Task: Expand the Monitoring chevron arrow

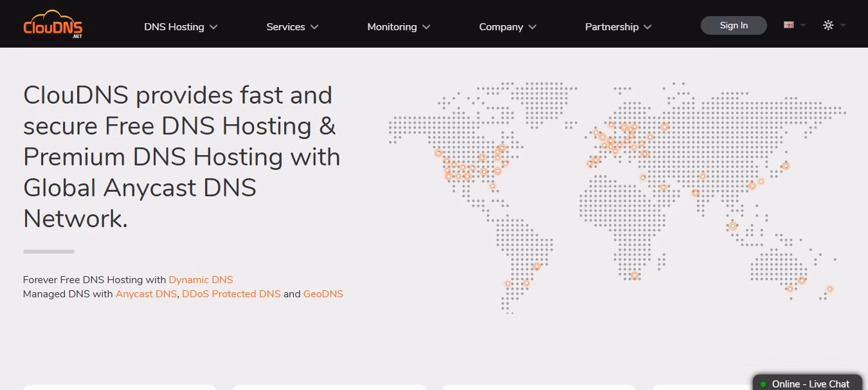Action: (426, 27)
